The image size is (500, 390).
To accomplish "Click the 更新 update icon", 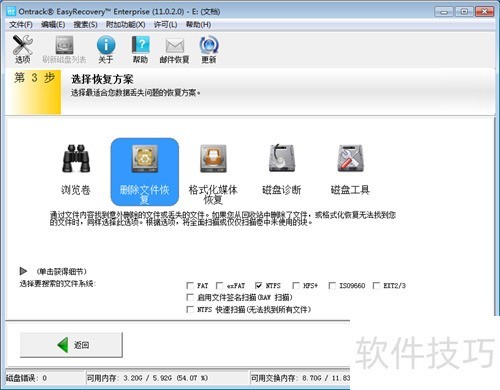I will pos(209,49).
